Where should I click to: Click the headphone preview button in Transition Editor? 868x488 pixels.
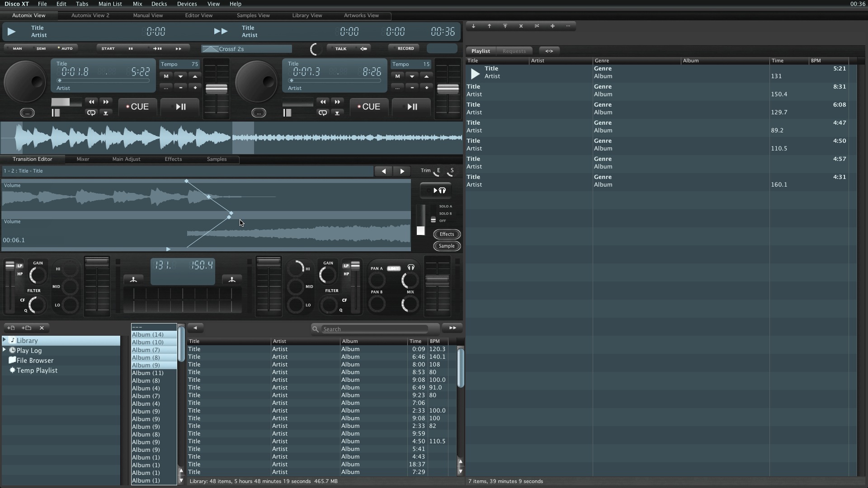[436, 191]
